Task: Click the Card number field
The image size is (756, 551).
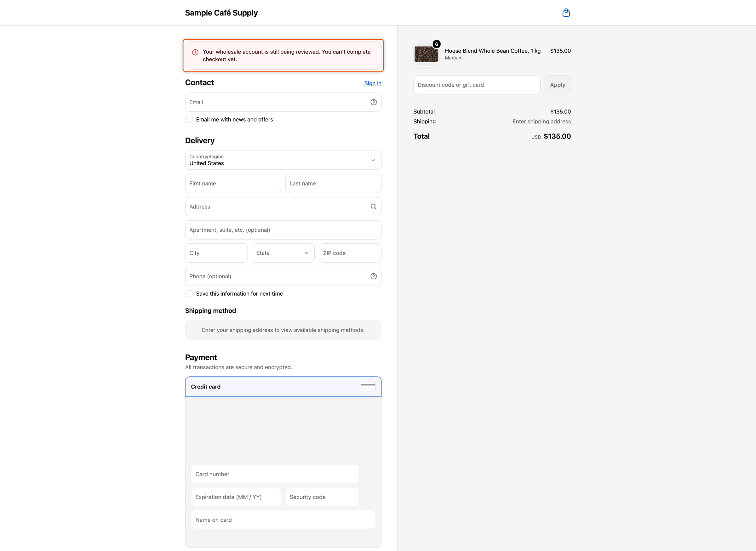Action: [275, 474]
